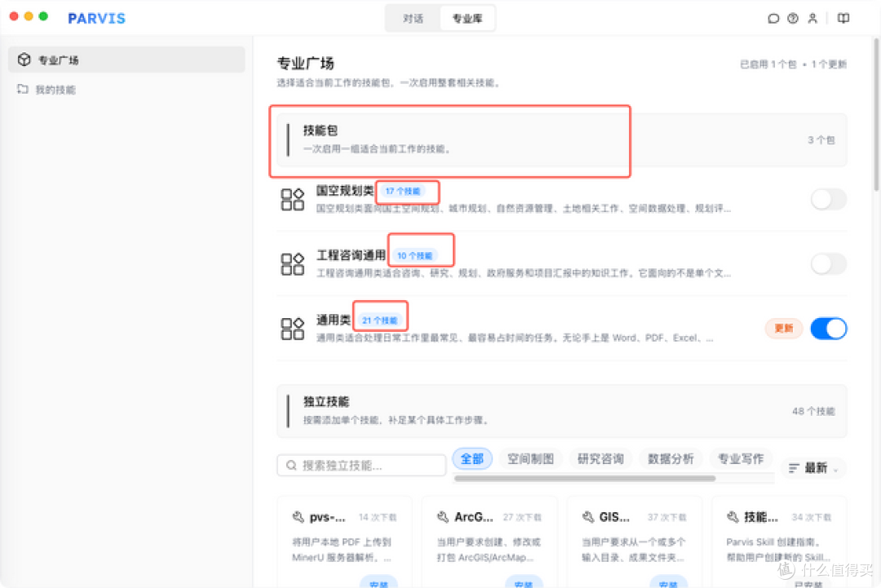Open the book documentation icon
This screenshot has width=881, height=588.
pos(843,19)
